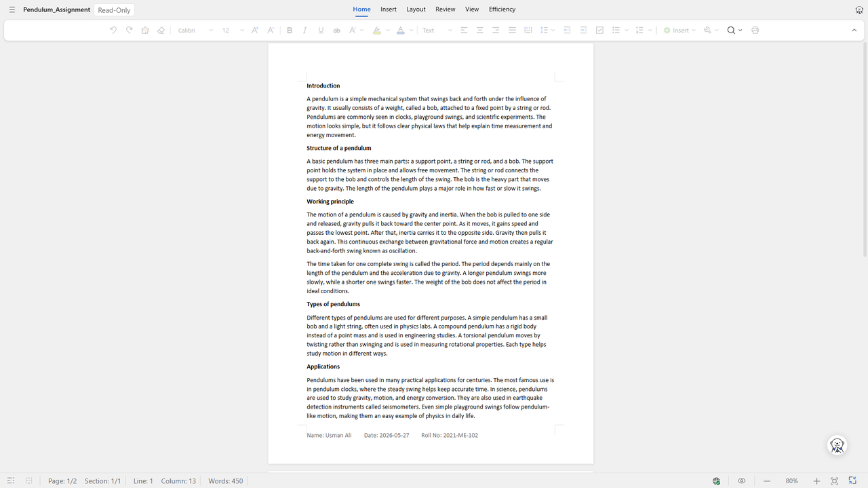Click the Redo arrow icon
The height and width of the screenshot is (488, 868).
coord(129,31)
